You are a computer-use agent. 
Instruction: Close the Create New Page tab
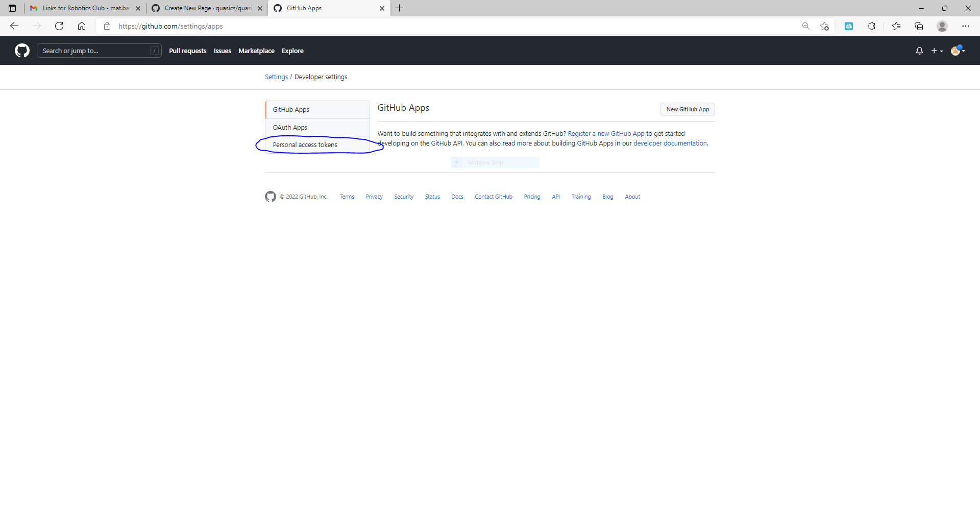pyautogui.click(x=260, y=8)
